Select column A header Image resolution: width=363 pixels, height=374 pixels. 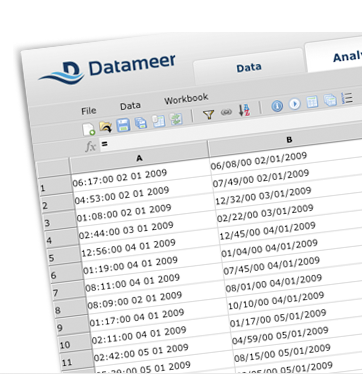[x=139, y=158]
